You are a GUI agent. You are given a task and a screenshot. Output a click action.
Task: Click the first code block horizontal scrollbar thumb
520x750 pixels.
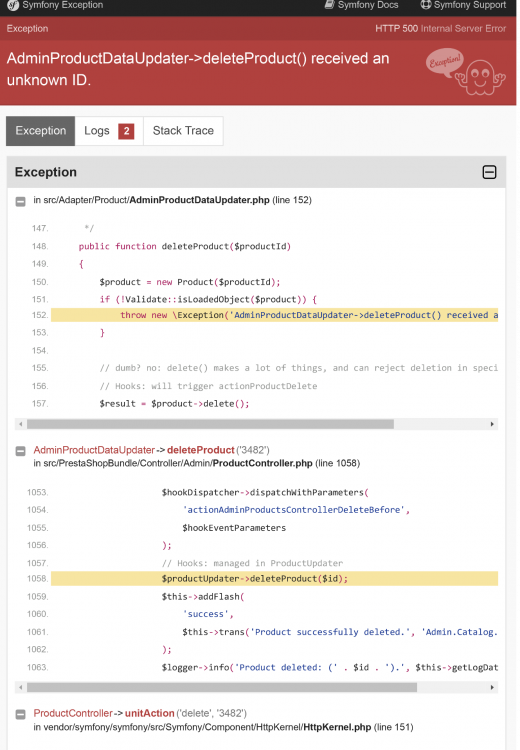[x=210, y=424]
